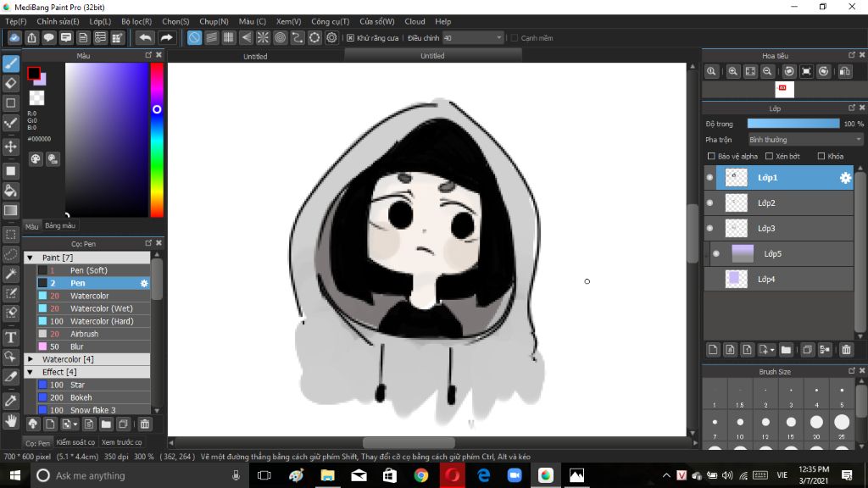868x488 pixels.
Task: Select the Brush tool in the left toolbar
Action: point(11,64)
